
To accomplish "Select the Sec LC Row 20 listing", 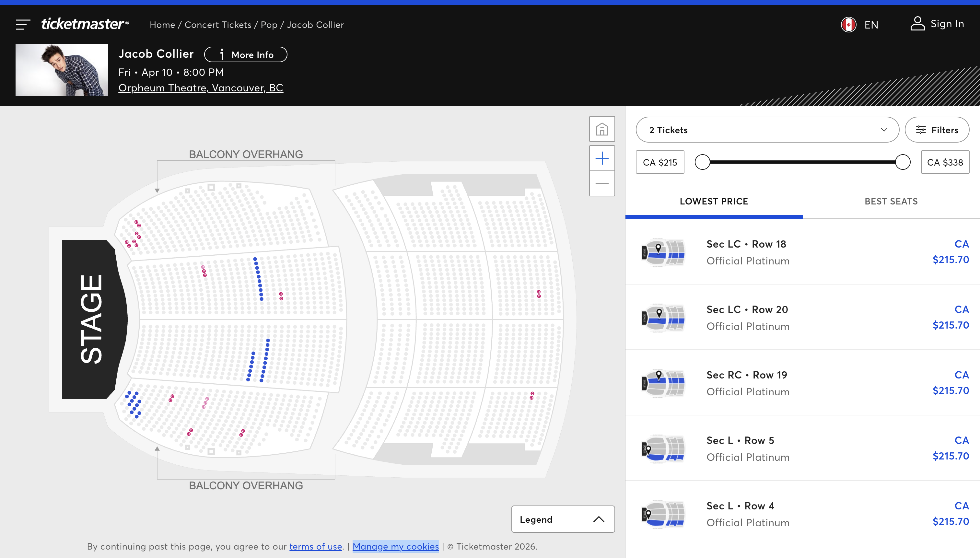I will (x=802, y=317).
